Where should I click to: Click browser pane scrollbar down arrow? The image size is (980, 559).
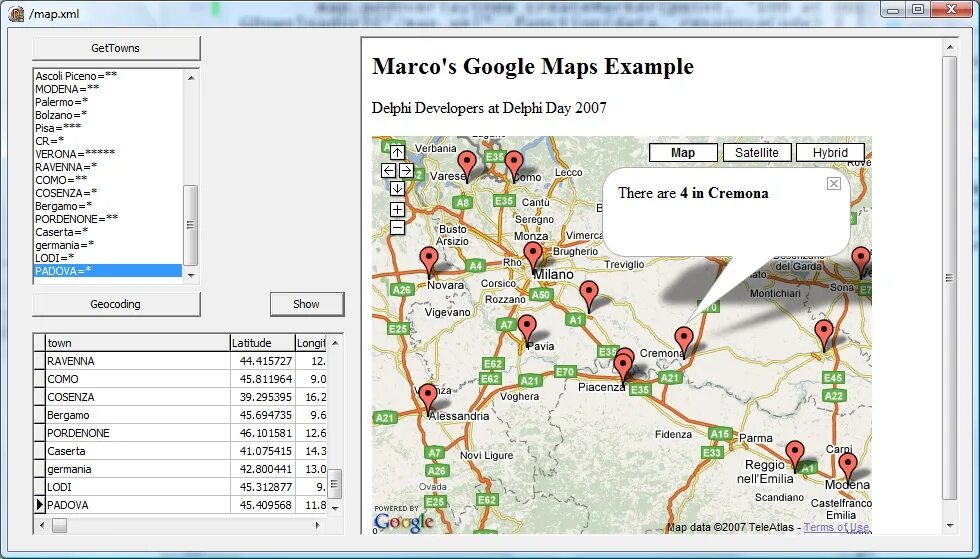[950, 526]
